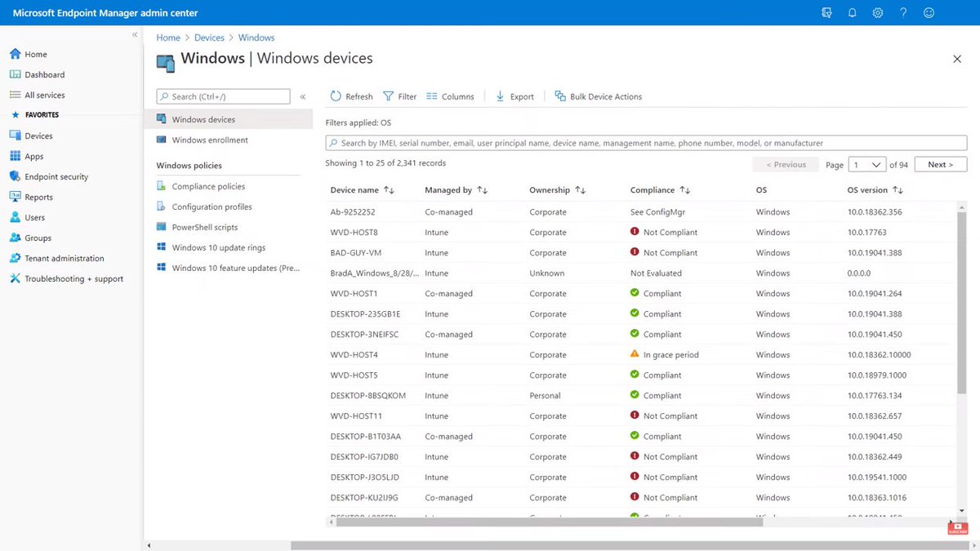Collapse the main left navigation chevron

pyautogui.click(x=135, y=35)
